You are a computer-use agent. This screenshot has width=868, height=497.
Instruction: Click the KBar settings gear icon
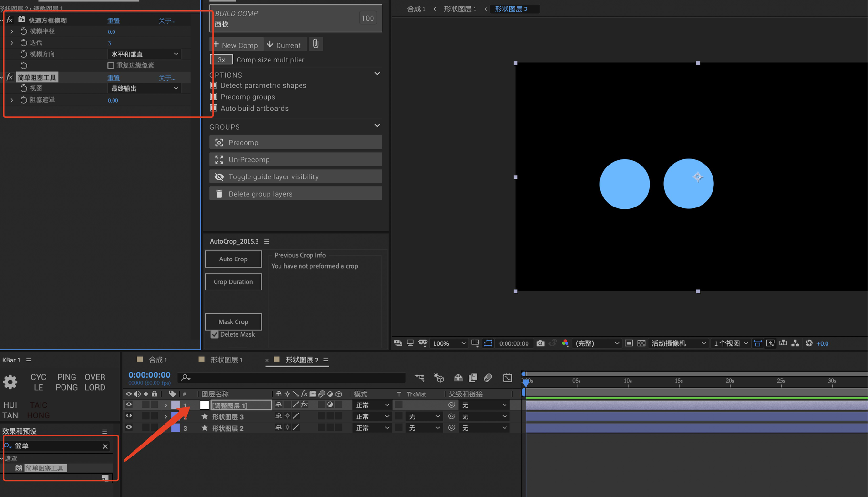(10, 382)
